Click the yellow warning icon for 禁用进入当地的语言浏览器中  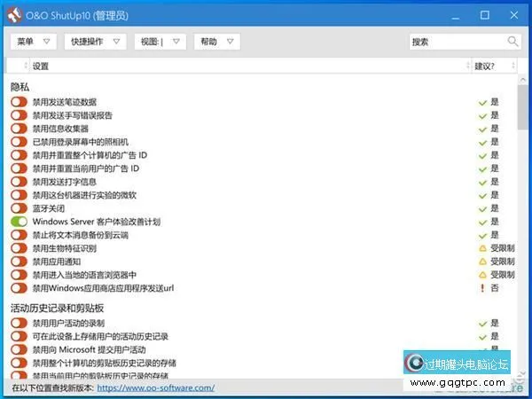point(482,275)
